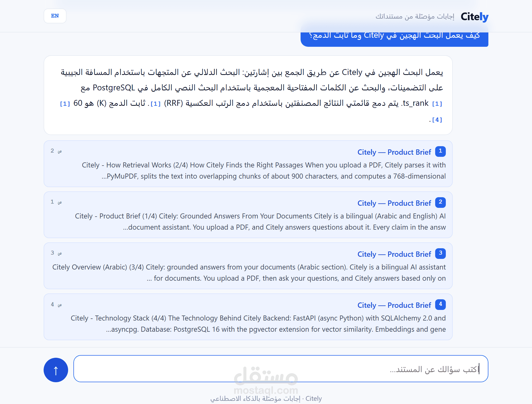
Task: Open citation [1] at the end of the third line
Action: point(65,104)
